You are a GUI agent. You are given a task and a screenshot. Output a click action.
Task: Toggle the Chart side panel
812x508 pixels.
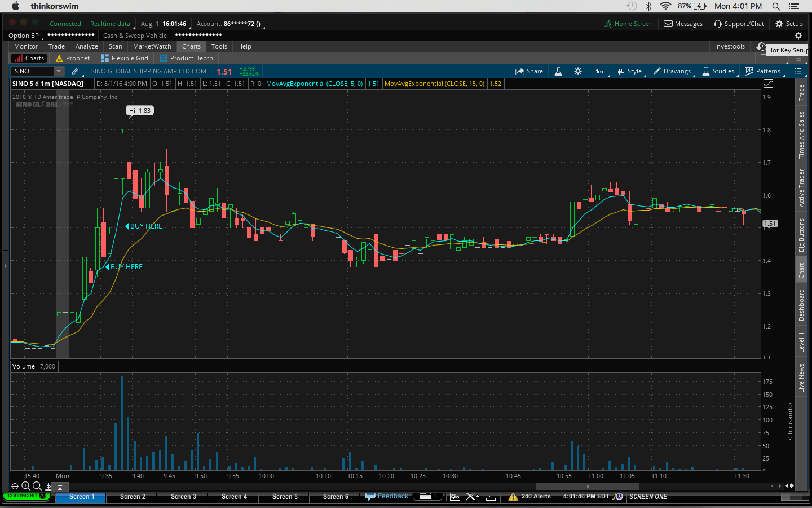(801, 271)
